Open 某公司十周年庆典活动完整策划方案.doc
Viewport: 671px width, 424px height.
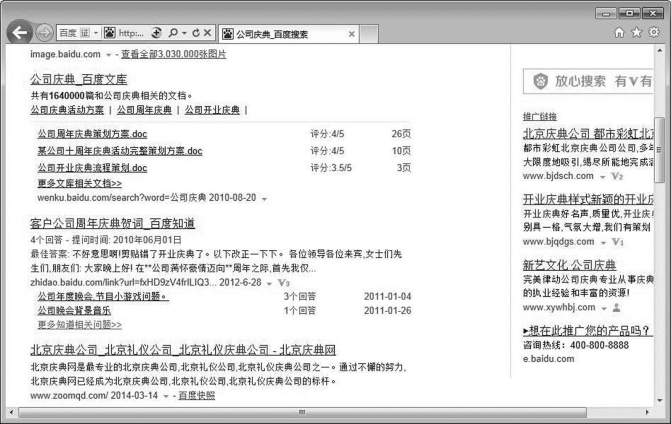120,151
